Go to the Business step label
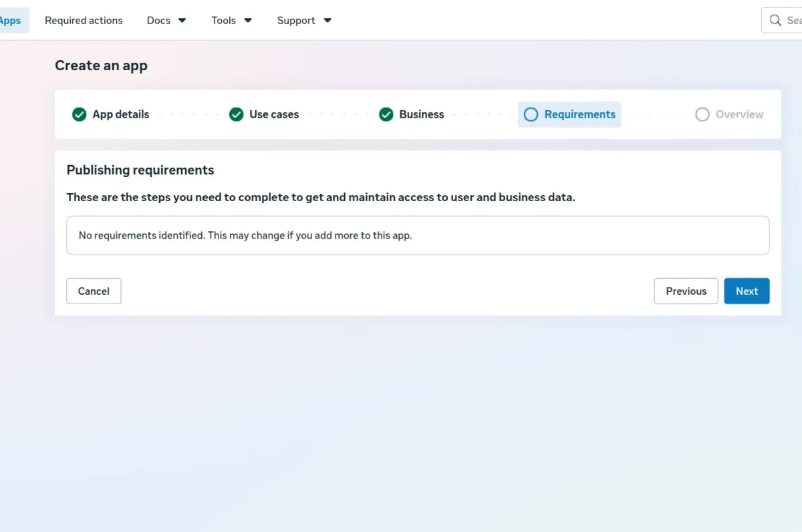This screenshot has height=532, width=802. [422, 114]
